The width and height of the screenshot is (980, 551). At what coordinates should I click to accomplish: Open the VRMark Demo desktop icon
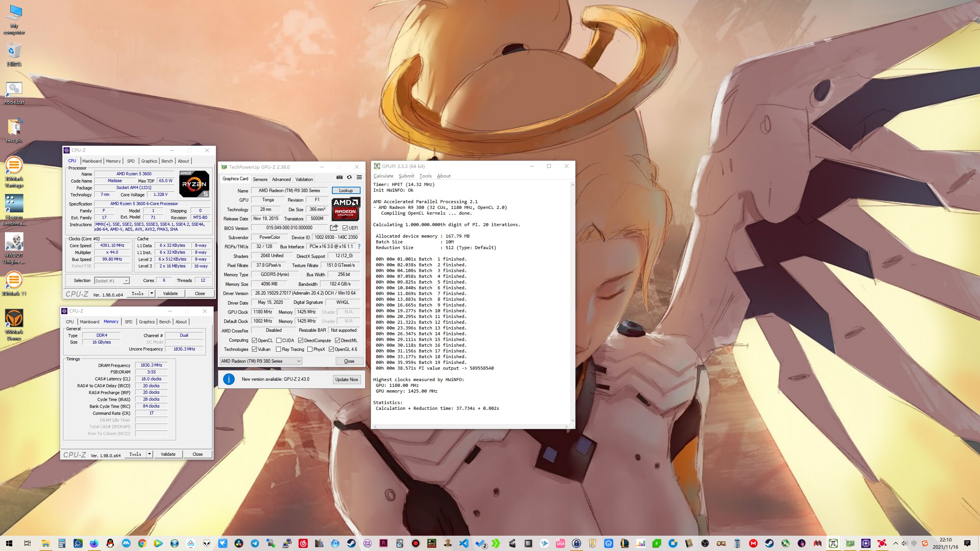pos(14,325)
